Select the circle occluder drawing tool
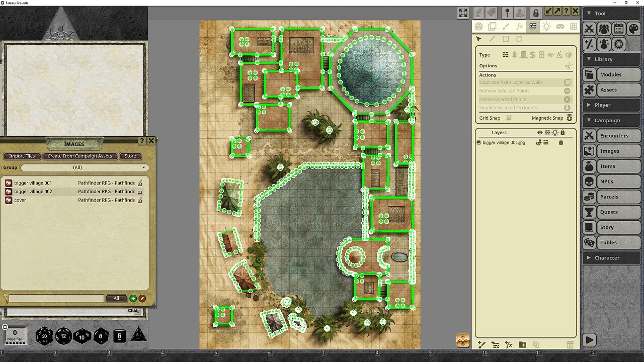This screenshot has height=362, width=644. 519,39
